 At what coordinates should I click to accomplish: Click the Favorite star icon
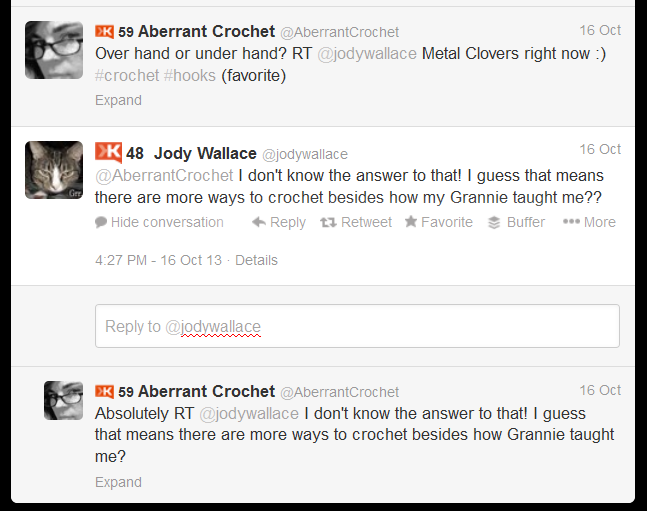tap(411, 222)
